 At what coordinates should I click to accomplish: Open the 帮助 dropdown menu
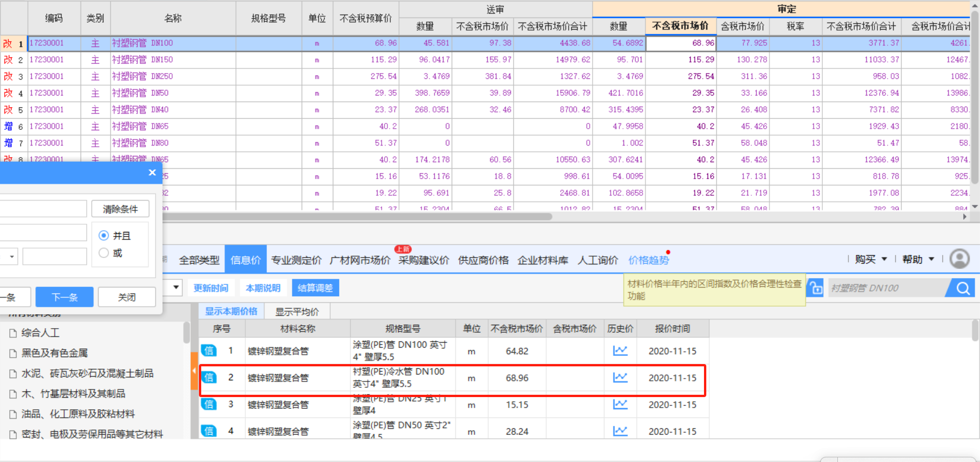click(919, 259)
